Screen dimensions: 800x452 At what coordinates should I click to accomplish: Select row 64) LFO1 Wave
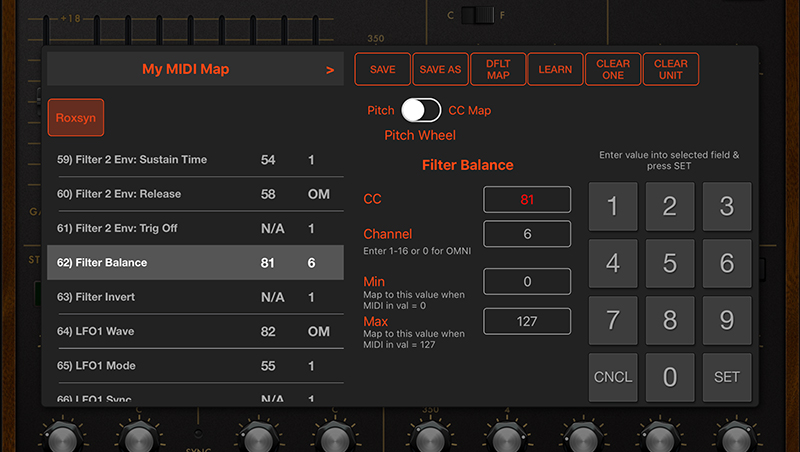pyautogui.click(x=195, y=331)
